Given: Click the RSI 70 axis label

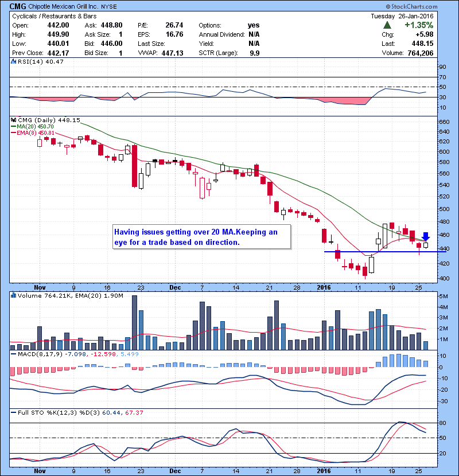Looking at the screenshot, I should coord(443,77).
